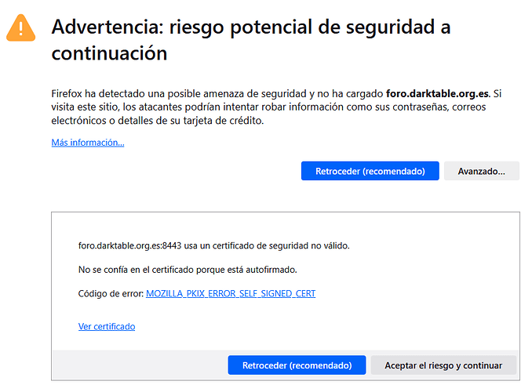The image size is (532, 392).
Task: Click Aceptar el riesgo y continuar
Action: click(x=443, y=365)
